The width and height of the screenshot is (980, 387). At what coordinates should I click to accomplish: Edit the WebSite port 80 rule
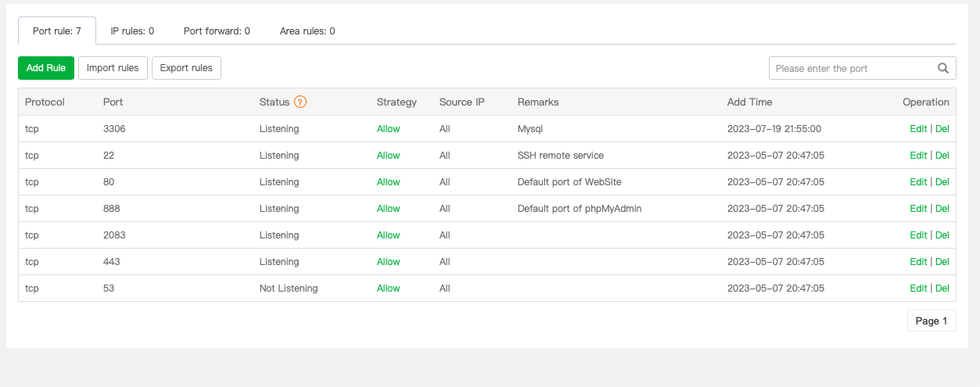(x=918, y=182)
